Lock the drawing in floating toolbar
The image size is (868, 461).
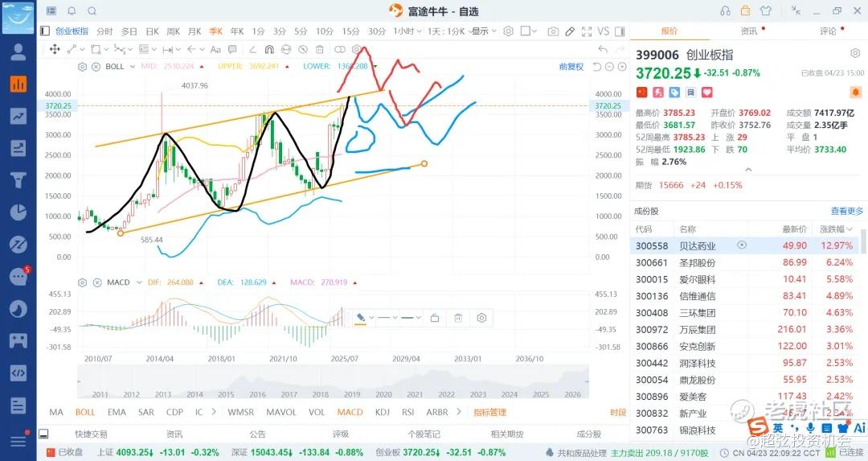click(x=435, y=318)
